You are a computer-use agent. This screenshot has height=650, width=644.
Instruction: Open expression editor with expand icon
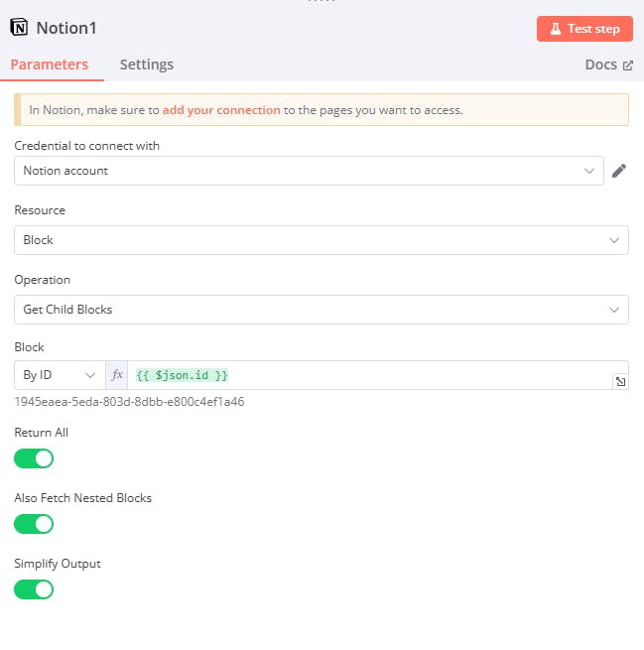[620, 381]
